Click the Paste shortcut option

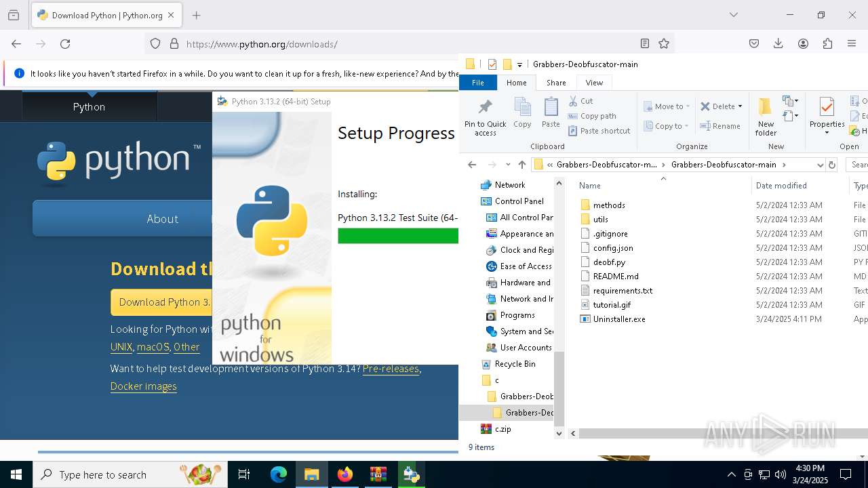click(x=599, y=131)
